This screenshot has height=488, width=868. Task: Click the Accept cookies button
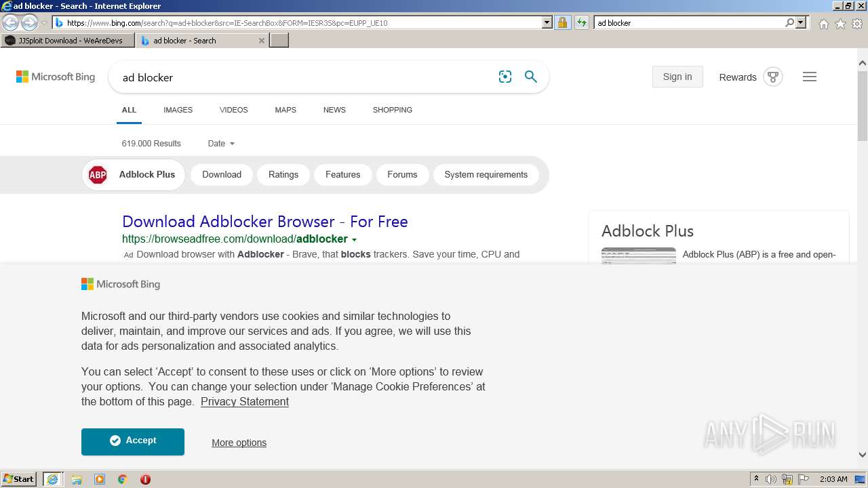(133, 441)
